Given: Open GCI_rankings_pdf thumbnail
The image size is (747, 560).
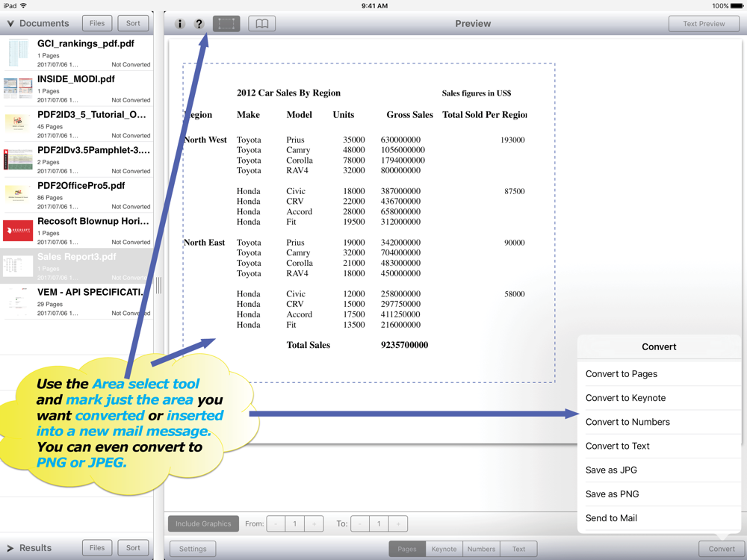Looking at the screenshot, I should pyautogui.click(x=18, y=53).
